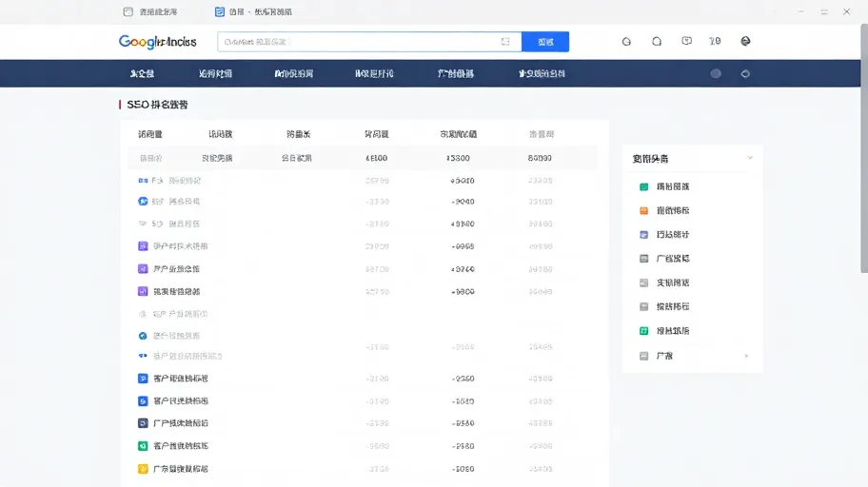Click the blue star badge icon in the ranking list
The height and width of the screenshot is (487, 868).
coord(143,202)
